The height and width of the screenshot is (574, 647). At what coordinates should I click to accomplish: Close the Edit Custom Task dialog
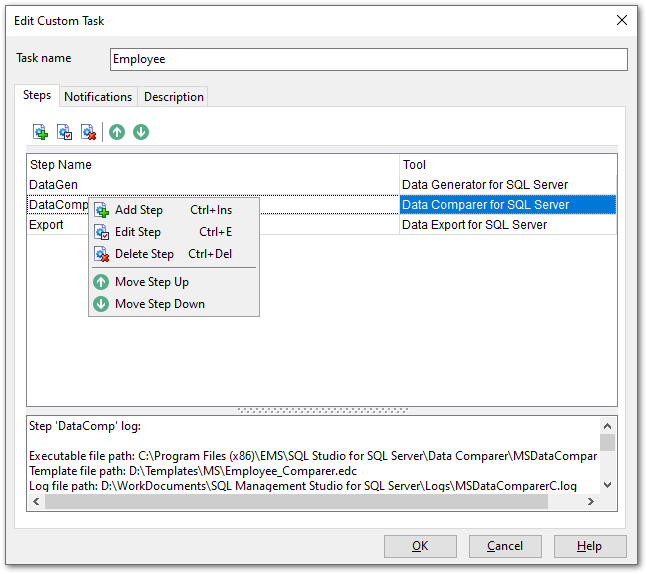point(622,20)
